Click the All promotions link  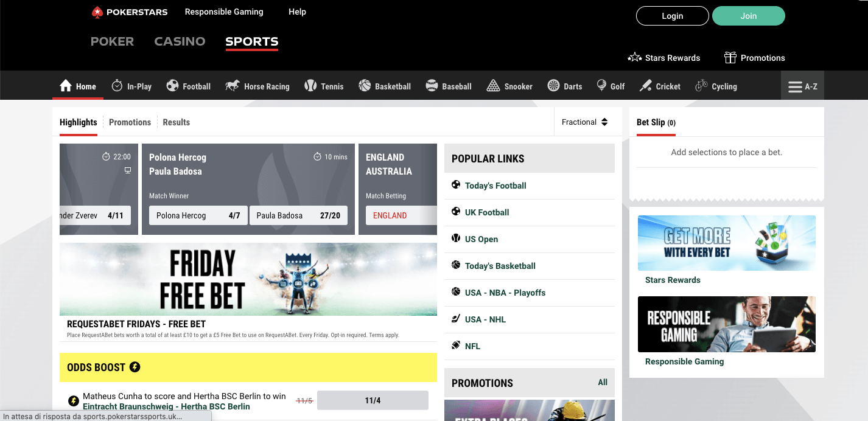603,382
